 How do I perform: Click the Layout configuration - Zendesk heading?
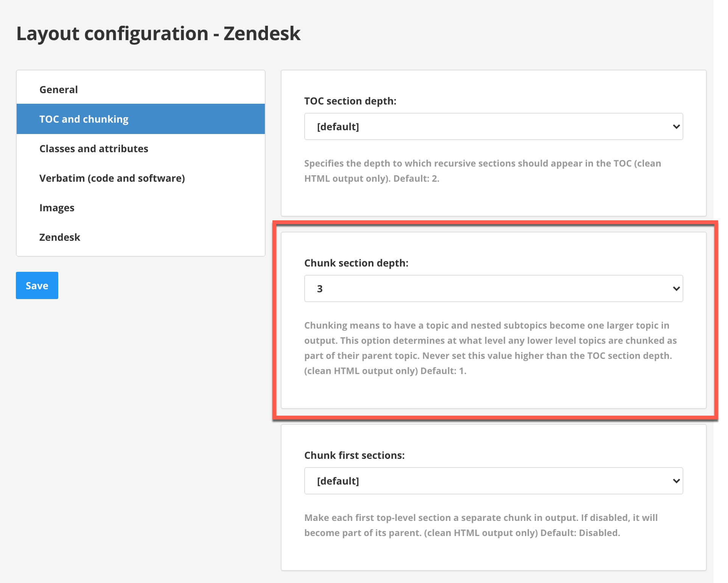point(158,33)
